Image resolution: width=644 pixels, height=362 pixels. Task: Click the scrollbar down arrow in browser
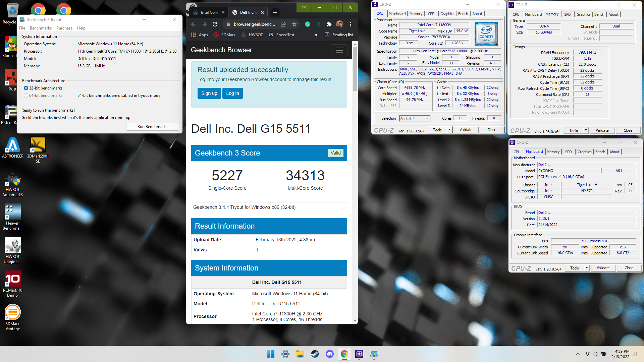[355, 321]
